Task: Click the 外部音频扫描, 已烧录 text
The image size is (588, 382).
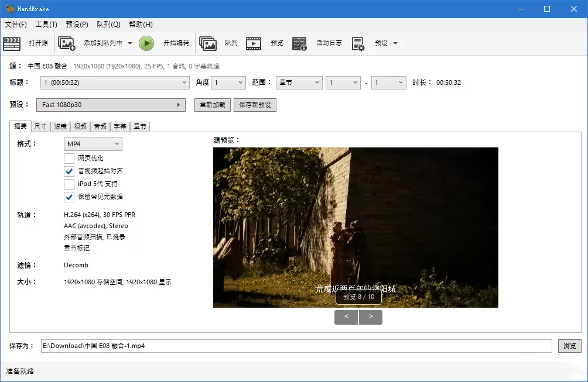Action: (x=94, y=237)
